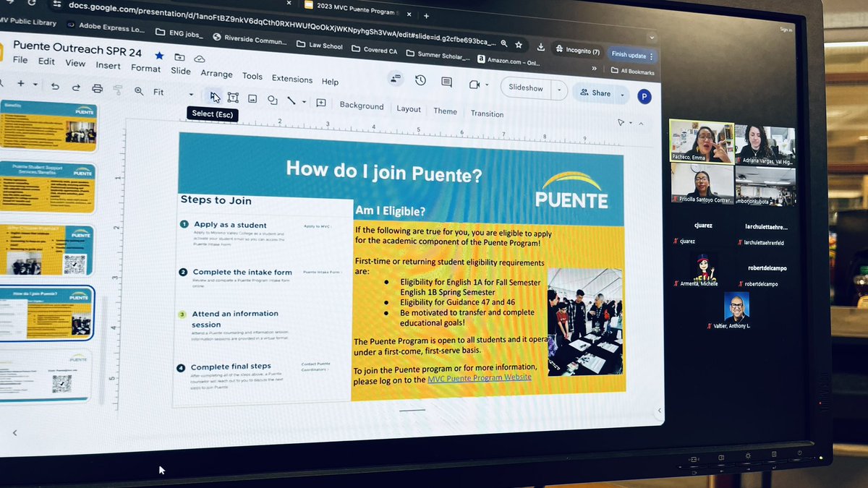
Task: Click the Print icon
Action: 98,88
